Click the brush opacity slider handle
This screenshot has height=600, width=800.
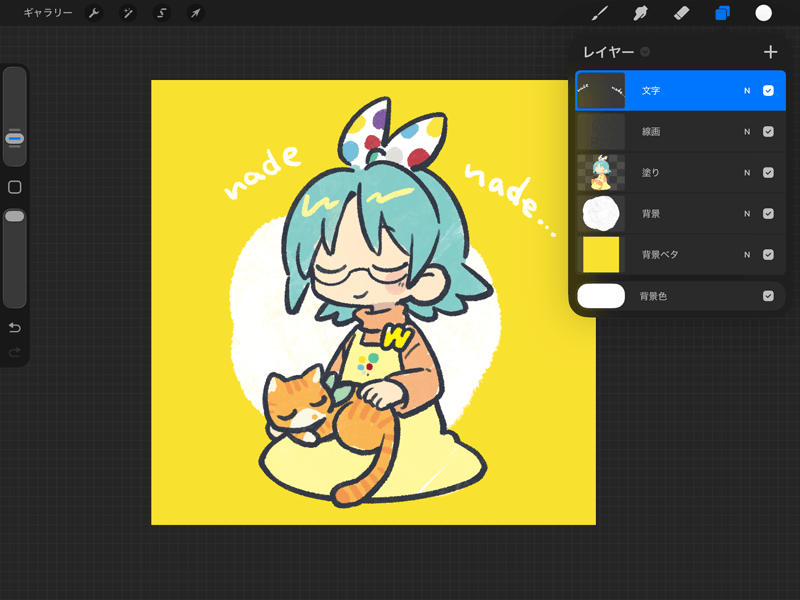point(15,216)
